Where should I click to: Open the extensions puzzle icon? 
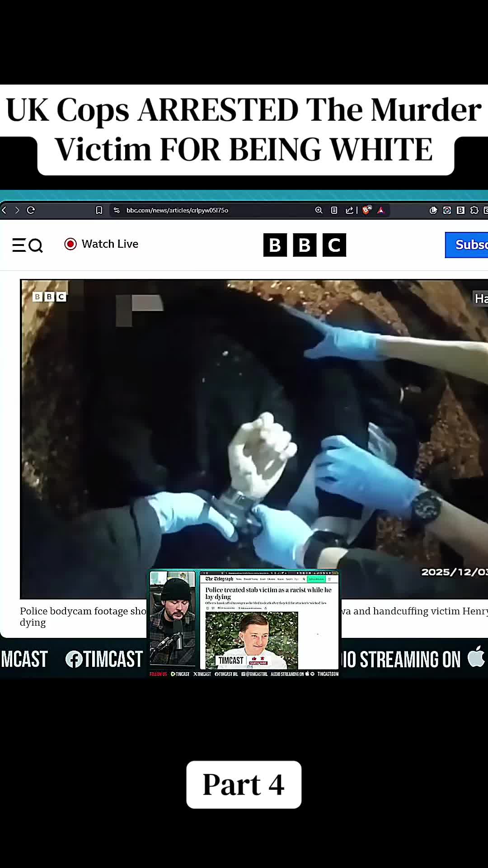point(474,210)
